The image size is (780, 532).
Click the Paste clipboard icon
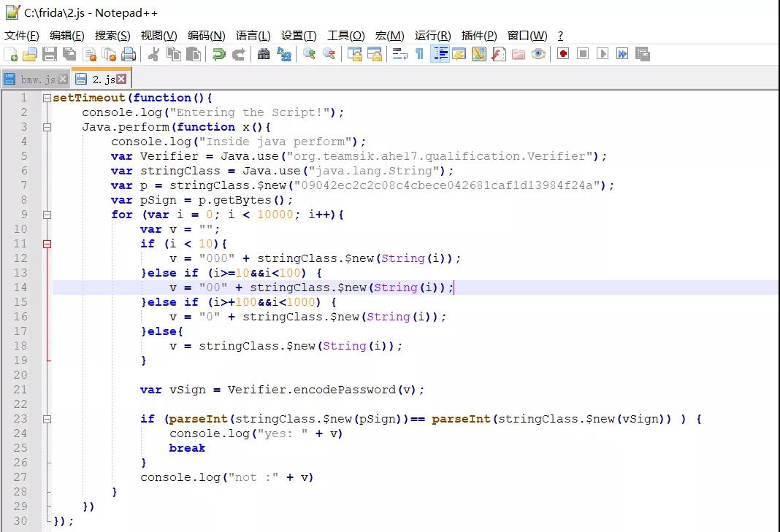[x=194, y=54]
